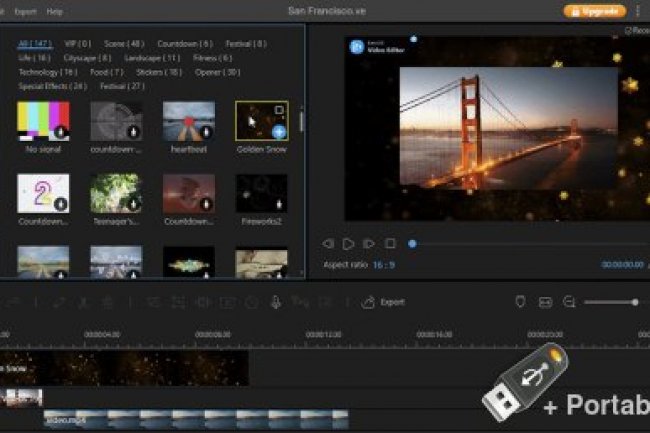
Task: Open the Help menu
Action: click(x=54, y=12)
